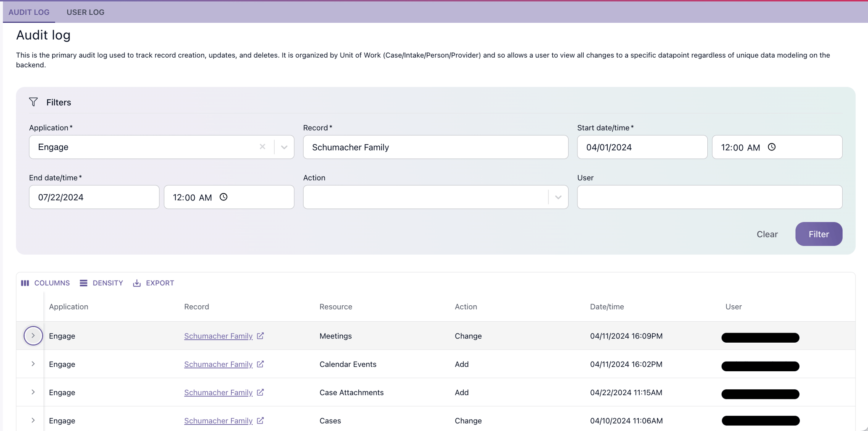Viewport: 868px width, 431px height.
Task: Clear the Engage application selection with the X
Action: point(262,147)
